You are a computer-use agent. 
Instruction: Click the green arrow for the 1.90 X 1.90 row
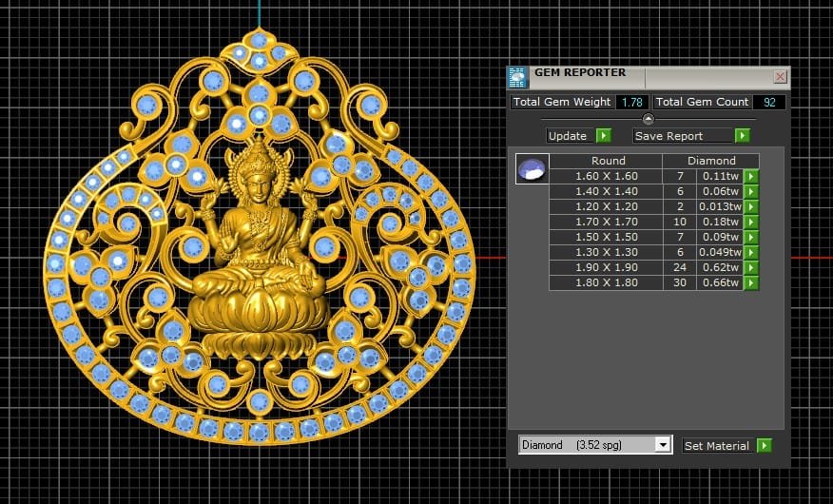coord(751,267)
